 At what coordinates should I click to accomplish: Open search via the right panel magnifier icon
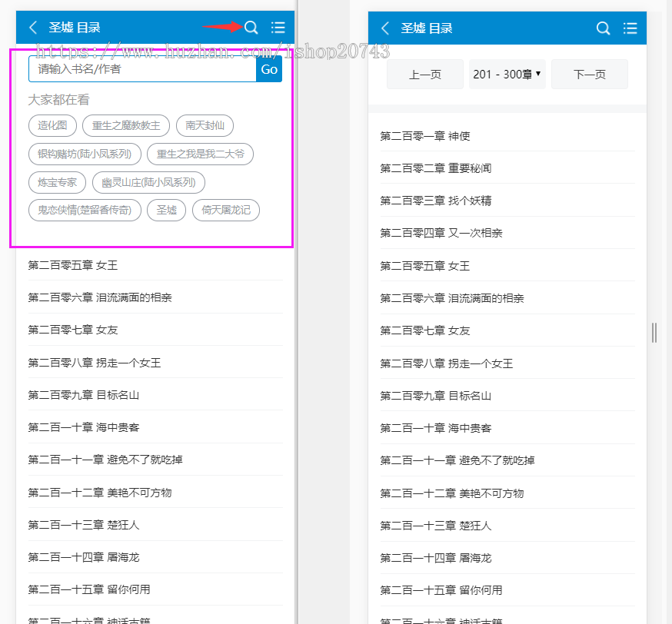click(604, 28)
